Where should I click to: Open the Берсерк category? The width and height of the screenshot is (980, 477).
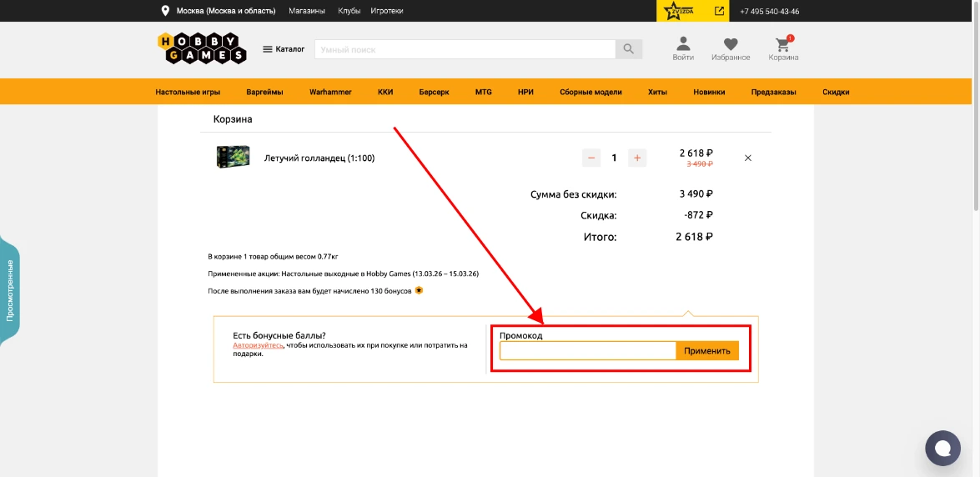pyautogui.click(x=435, y=92)
